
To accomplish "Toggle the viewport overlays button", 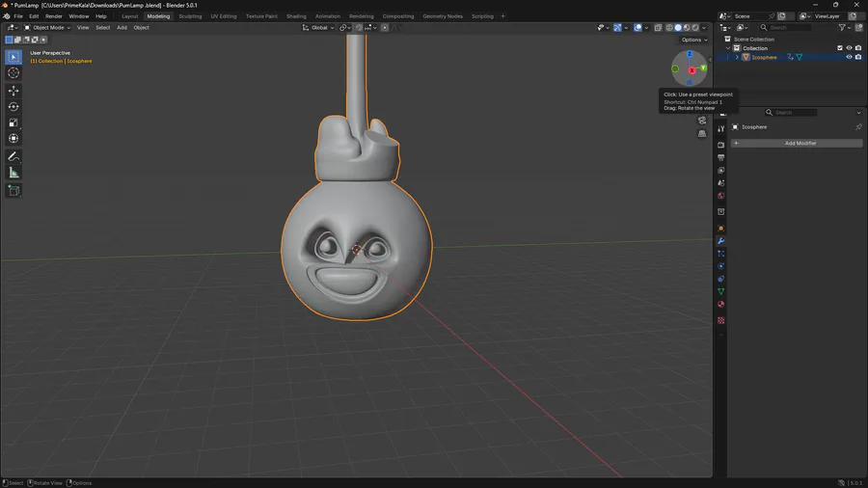I will point(637,28).
